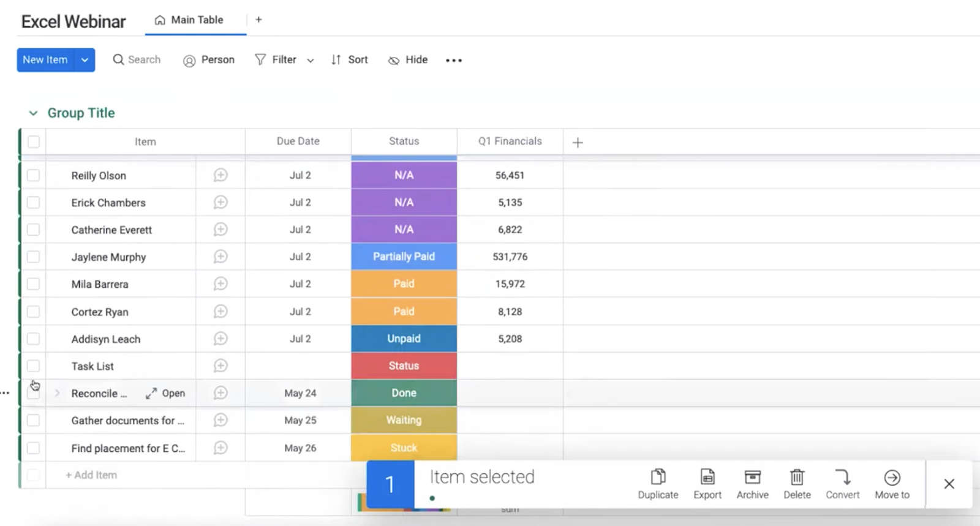Edit the Q1 Financials value 531,776
The width and height of the screenshot is (980, 526).
510,257
